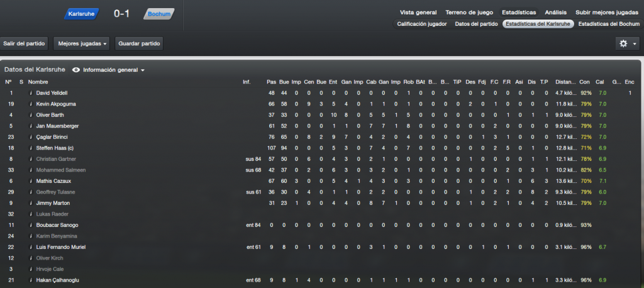This screenshot has width=644, height=288.
Task: Click eye icon next to Información general
Action: (x=76, y=70)
